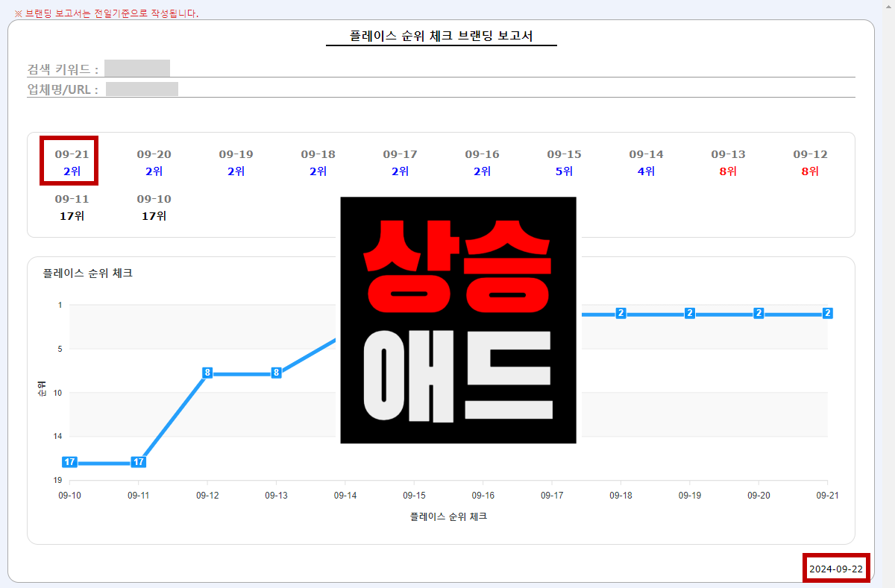Click the chart data point 17 at 09-11

point(139,462)
